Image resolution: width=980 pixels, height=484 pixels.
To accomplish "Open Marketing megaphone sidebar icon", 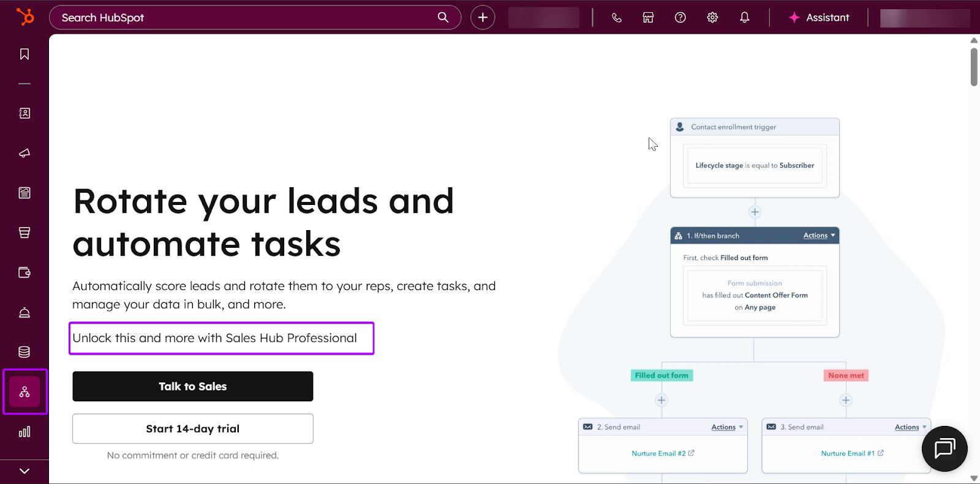I will 24,153.
